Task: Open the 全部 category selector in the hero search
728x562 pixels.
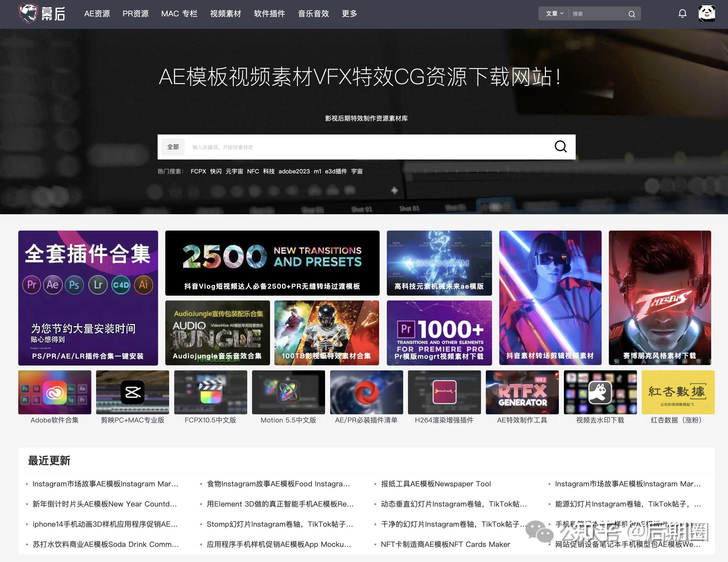Action: [173, 147]
